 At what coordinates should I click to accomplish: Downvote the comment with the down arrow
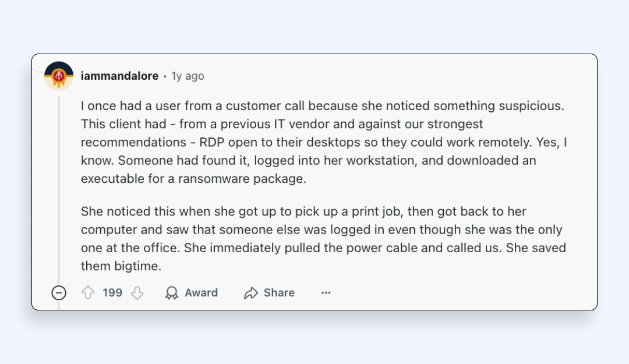click(x=137, y=292)
